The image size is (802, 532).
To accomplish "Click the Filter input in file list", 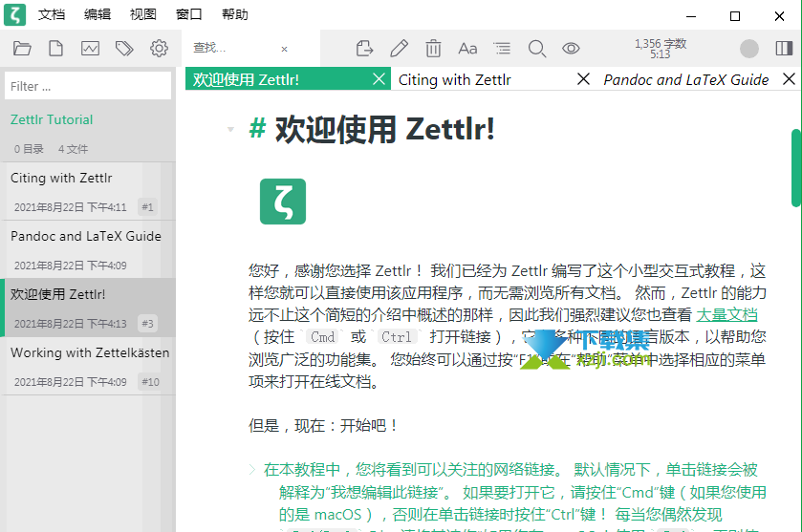I will point(88,86).
